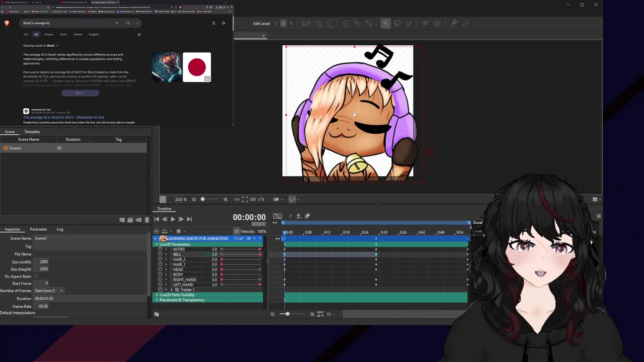Click the BELL keyframe near 0:27
The height and width of the screenshot is (362, 644).
click(376, 254)
